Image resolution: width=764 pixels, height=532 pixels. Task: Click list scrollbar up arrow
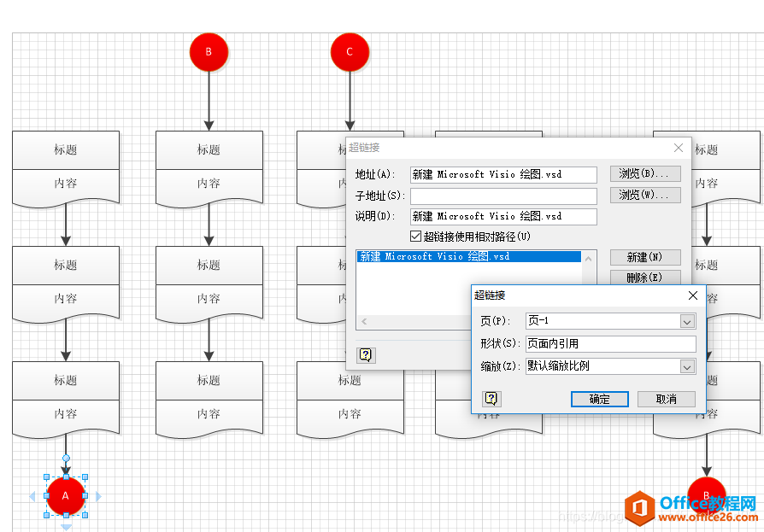coord(589,259)
